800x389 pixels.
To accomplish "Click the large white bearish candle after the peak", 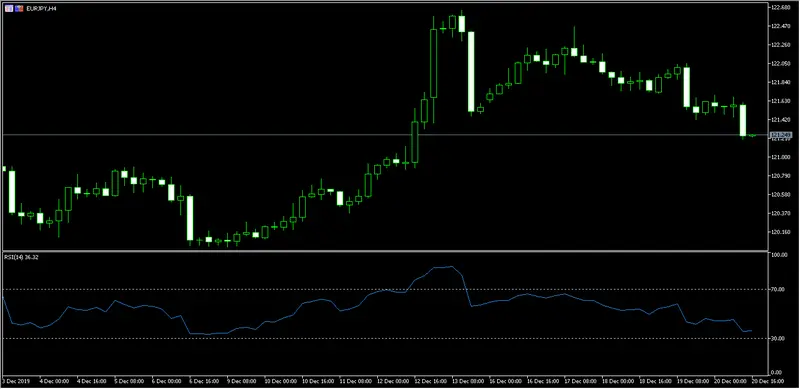I will pos(471,71).
